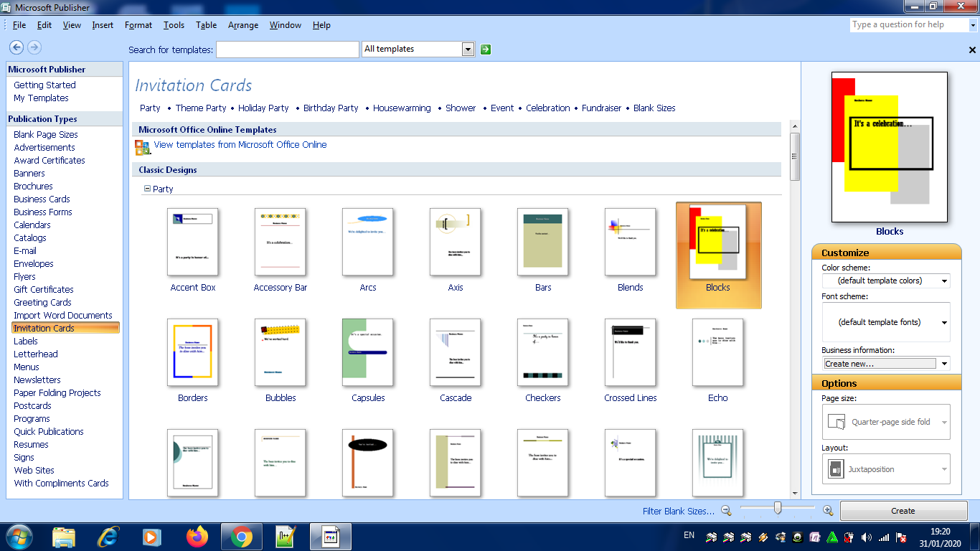Select the Capsules template thumbnail

coord(368,352)
